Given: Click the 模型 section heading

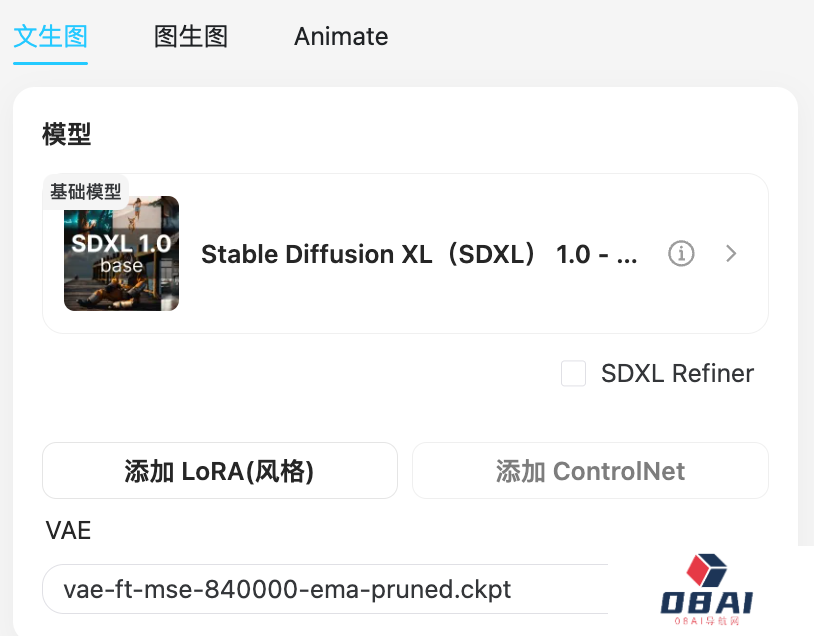Looking at the screenshot, I should 67,134.
